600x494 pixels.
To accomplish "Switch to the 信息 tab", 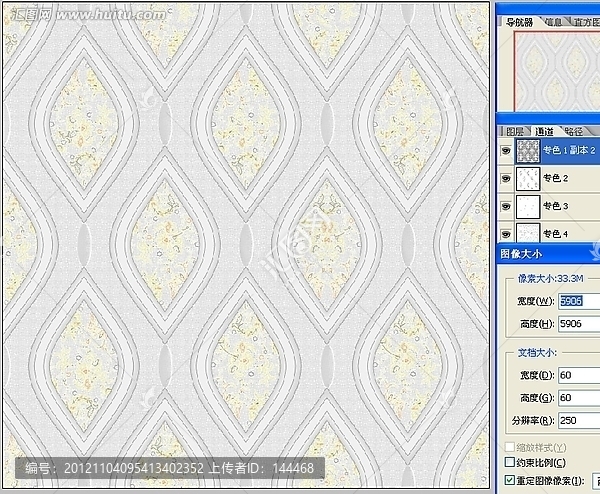I will click(553, 22).
